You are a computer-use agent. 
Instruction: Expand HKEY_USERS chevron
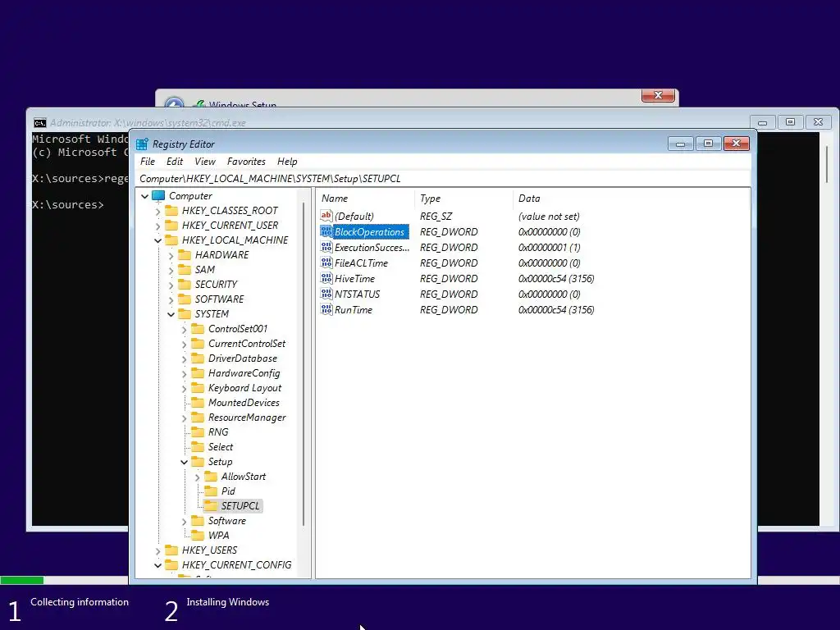tap(157, 550)
